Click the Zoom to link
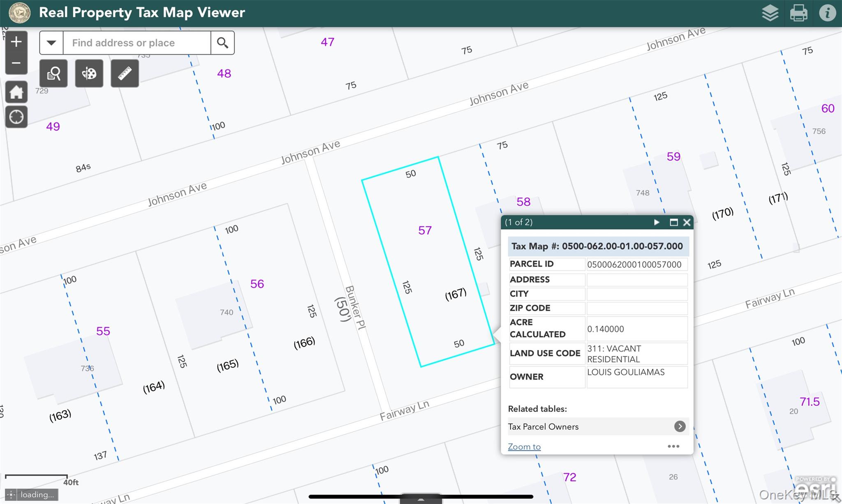Viewport: 842px width, 504px height. click(524, 446)
